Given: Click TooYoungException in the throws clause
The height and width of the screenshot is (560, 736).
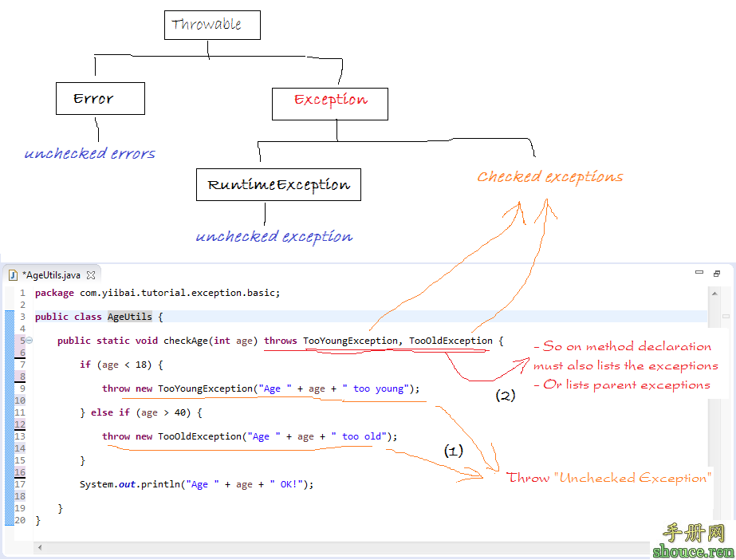Looking at the screenshot, I should coord(350,341).
